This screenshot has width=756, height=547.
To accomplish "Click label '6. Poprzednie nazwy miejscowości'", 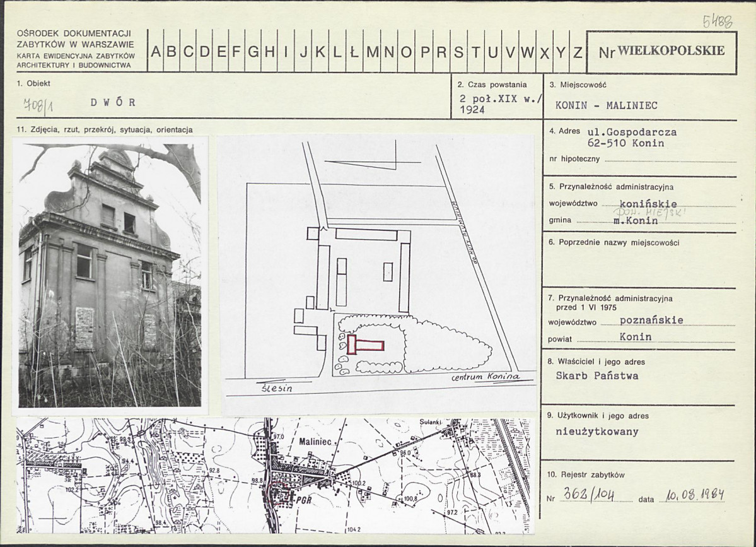I will click(614, 243).
